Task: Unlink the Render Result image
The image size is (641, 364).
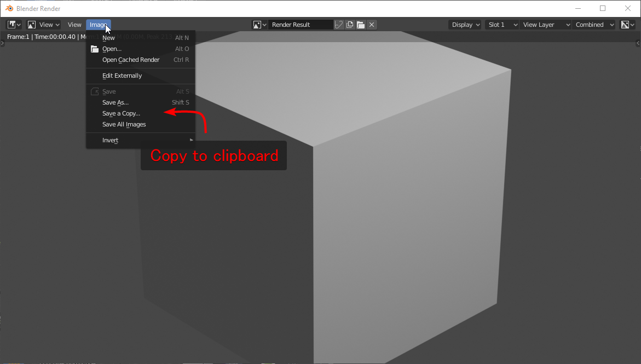Action: coord(372,25)
